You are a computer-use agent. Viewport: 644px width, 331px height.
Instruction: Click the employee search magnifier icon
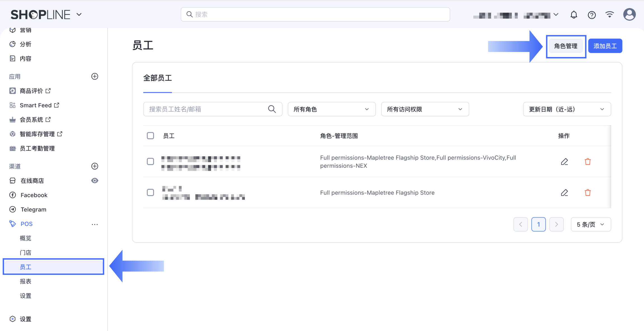(x=272, y=109)
